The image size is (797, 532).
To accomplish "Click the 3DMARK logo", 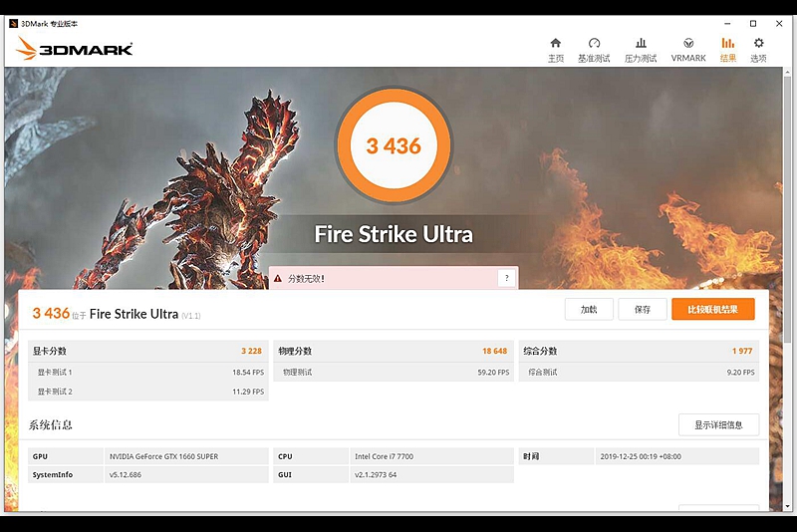I will 74,48.
